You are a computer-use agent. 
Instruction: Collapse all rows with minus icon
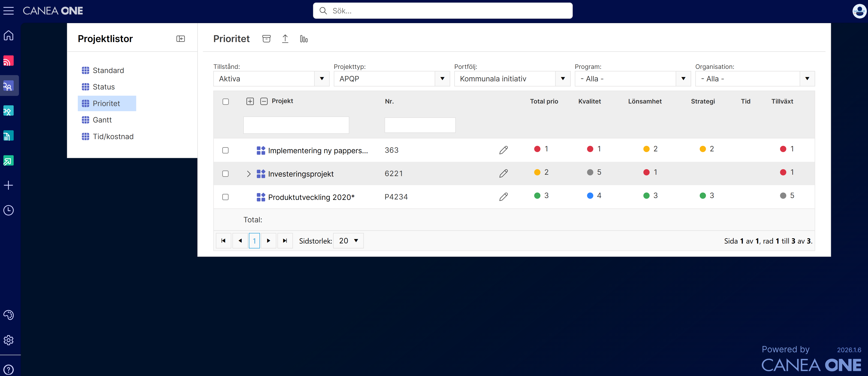[x=264, y=101]
